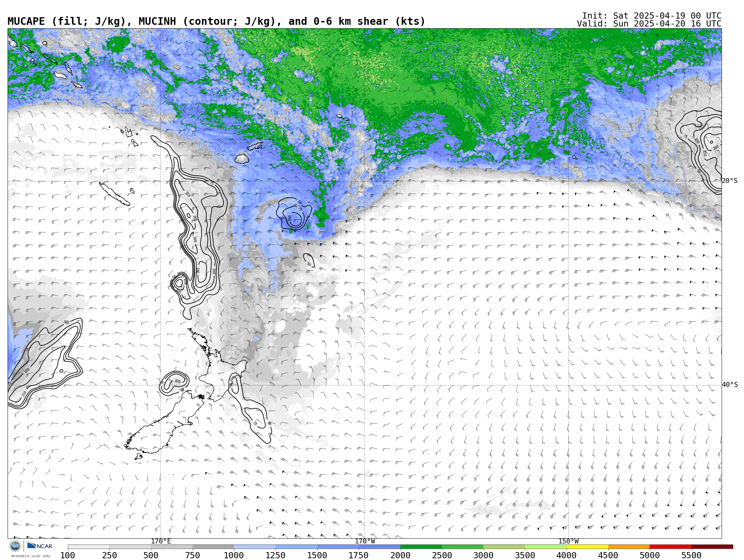Image resolution: width=744 pixels, height=560 pixels.
Task: Click the colorbar value 5000
Action: [x=650, y=556]
